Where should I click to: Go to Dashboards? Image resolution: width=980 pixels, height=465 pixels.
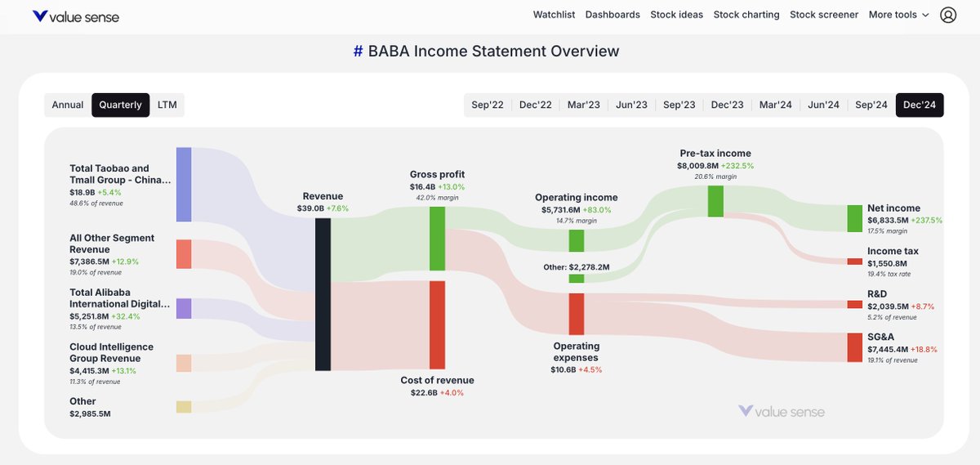612,15
